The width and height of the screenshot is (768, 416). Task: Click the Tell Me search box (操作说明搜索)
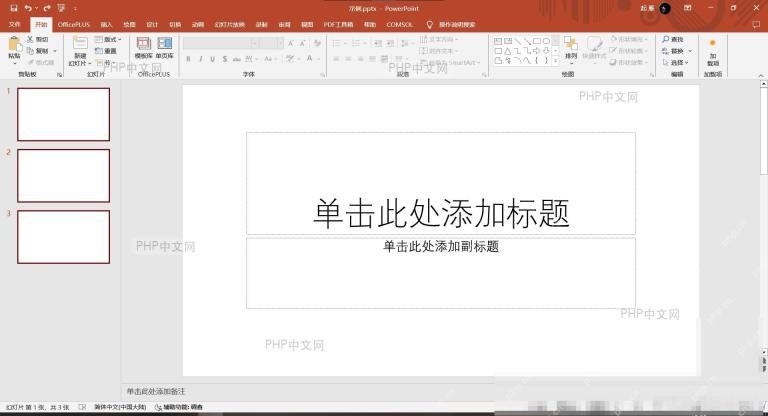point(456,24)
